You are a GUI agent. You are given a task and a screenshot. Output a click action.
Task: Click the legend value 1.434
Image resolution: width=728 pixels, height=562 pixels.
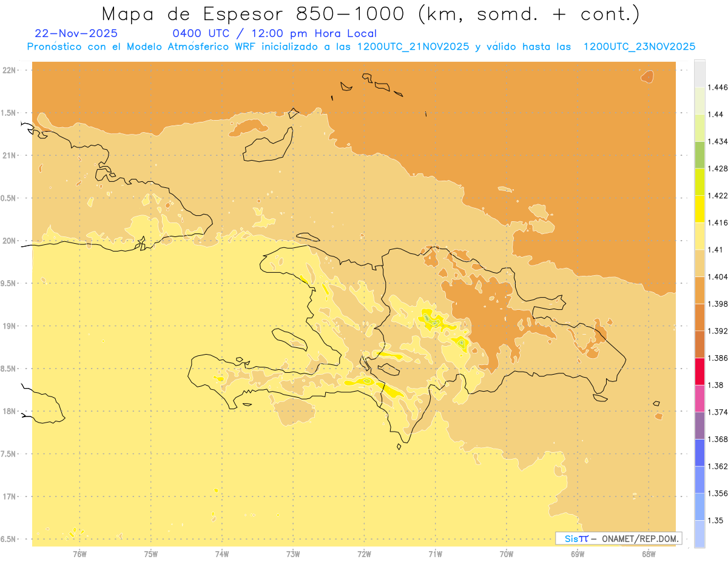pos(718,141)
